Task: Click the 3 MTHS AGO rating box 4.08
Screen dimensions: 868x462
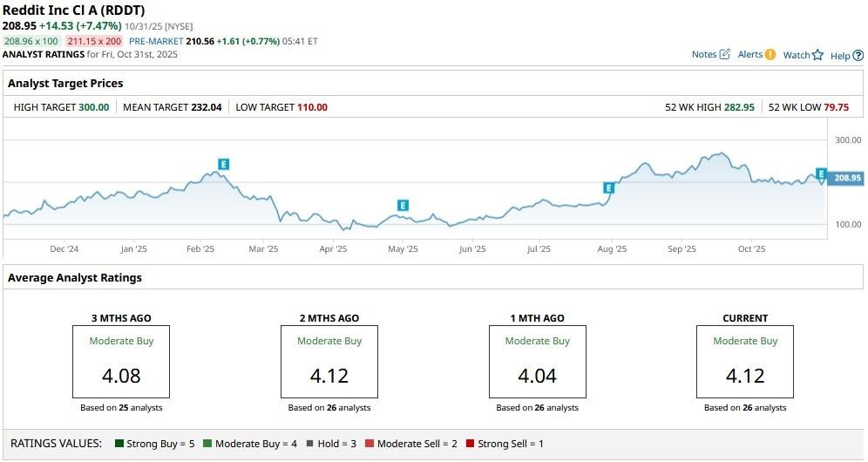Action: [x=121, y=362]
